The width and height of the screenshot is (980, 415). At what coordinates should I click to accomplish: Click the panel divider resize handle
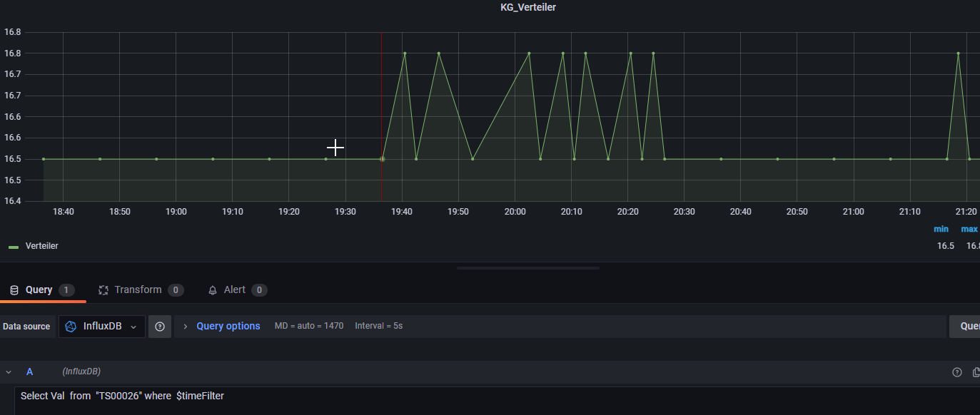[x=528, y=268]
